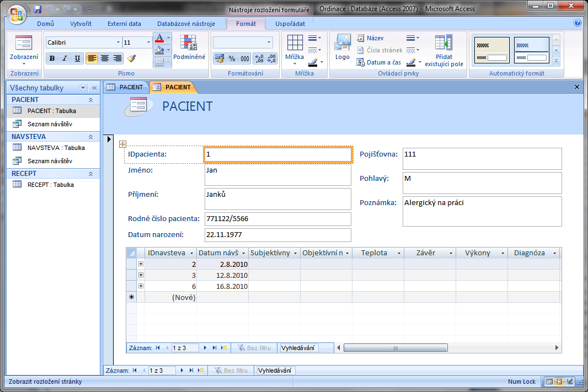The width and height of the screenshot is (588, 392).
Task: Open Podmíněné conditional formatting
Action: tap(189, 47)
